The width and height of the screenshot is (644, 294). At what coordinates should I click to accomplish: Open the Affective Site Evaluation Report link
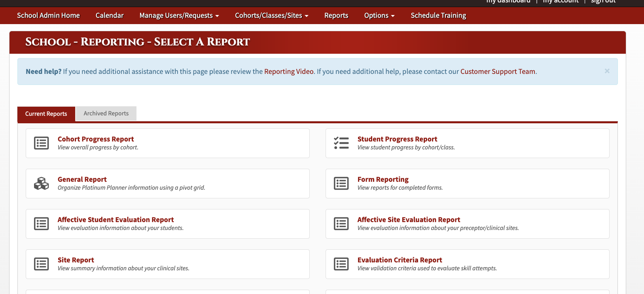click(x=409, y=220)
